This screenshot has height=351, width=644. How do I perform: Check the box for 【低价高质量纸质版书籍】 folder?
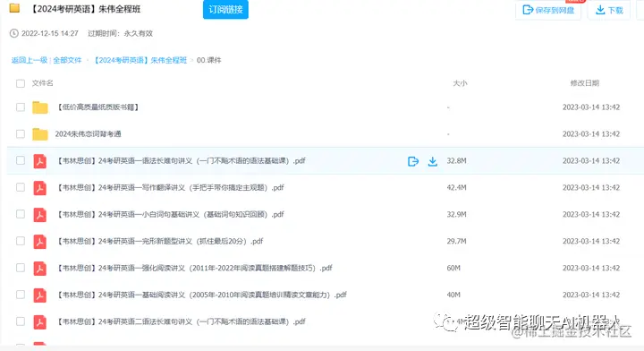pos(21,107)
